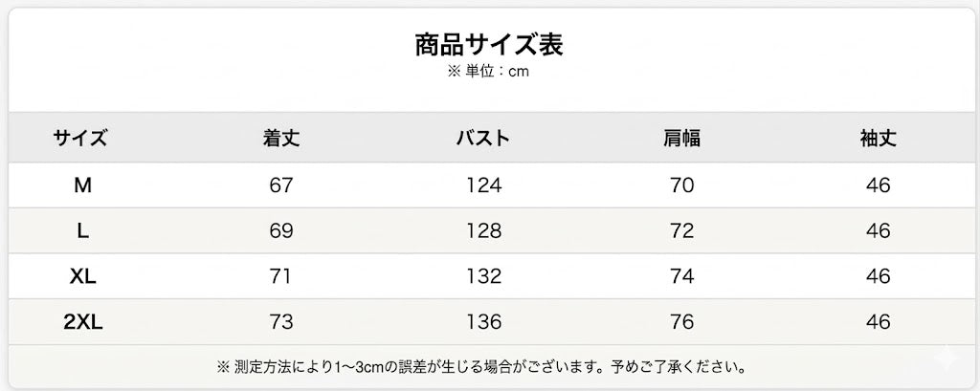Click the L size row label

click(82, 231)
